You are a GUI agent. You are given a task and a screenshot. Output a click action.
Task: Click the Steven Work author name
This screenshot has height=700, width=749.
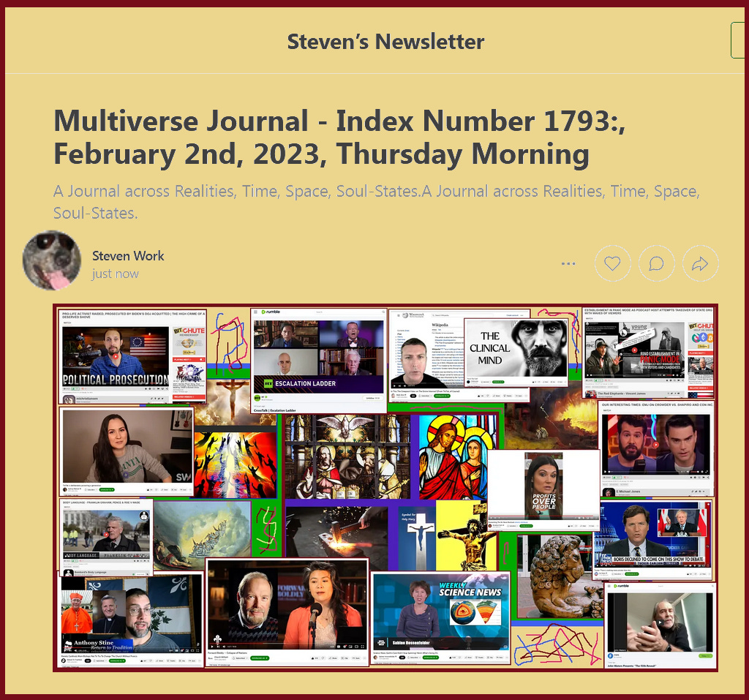click(x=128, y=256)
